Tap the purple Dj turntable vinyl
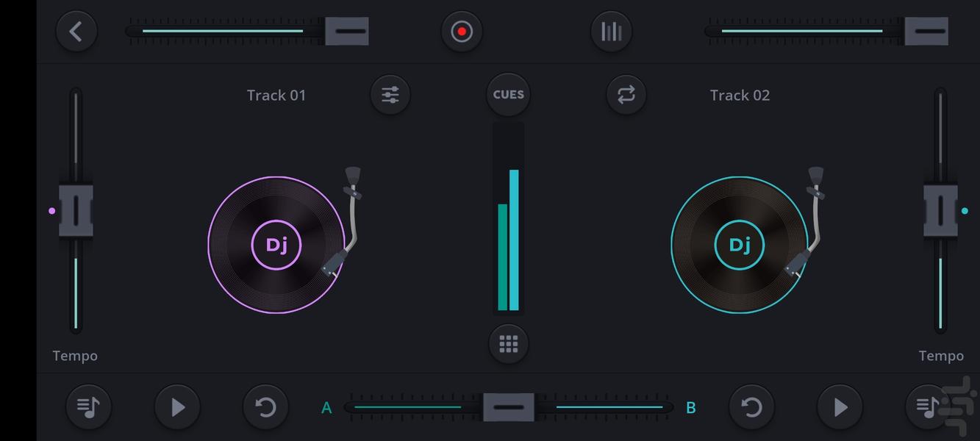 (276, 245)
